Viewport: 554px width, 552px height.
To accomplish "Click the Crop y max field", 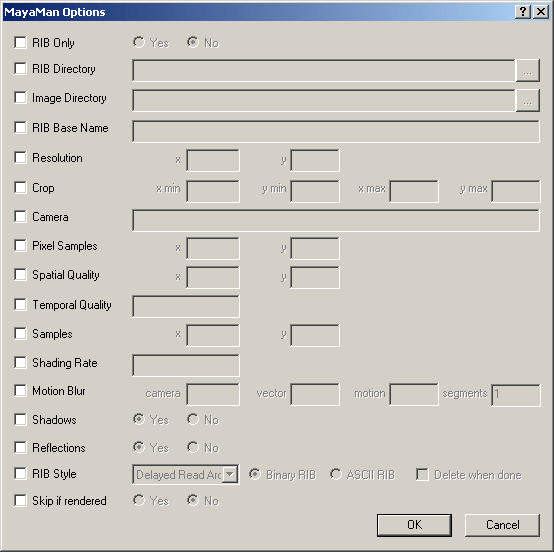I will [515, 191].
